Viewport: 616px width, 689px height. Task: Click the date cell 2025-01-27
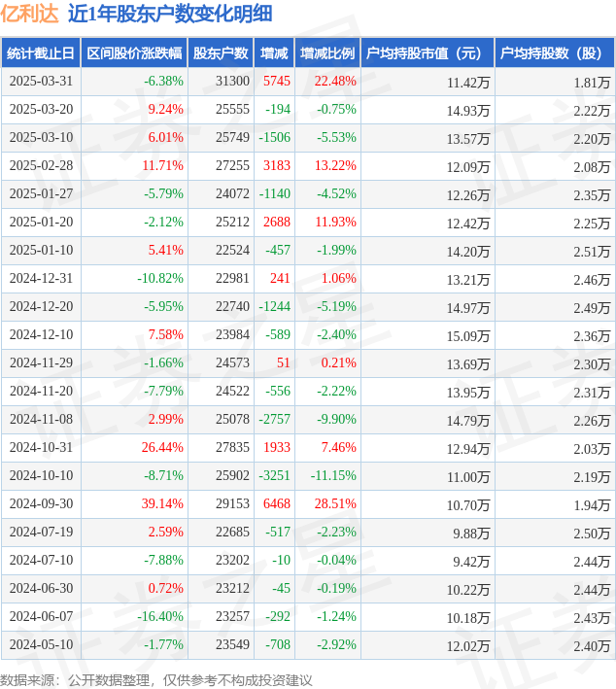pyautogui.click(x=41, y=193)
